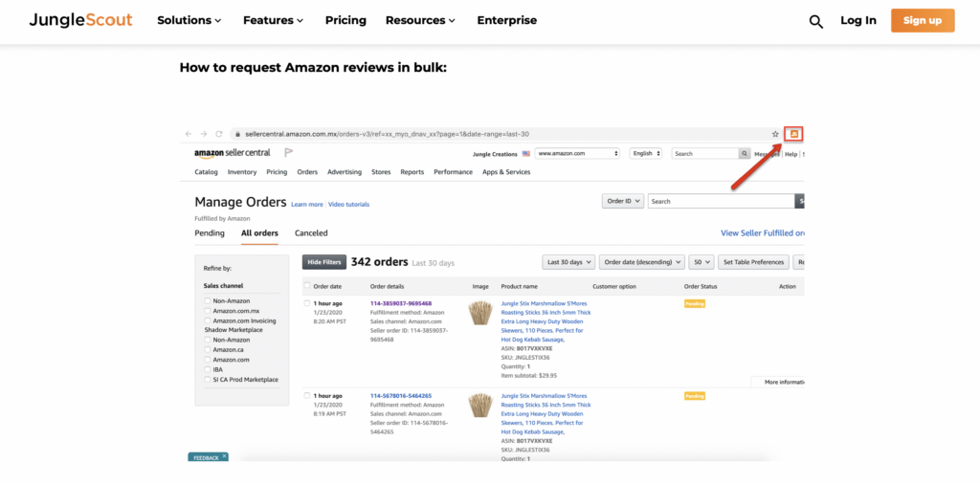This screenshot has width=980, height=485.
Task: Click the US flag marketplace icon
Action: (x=525, y=153)
